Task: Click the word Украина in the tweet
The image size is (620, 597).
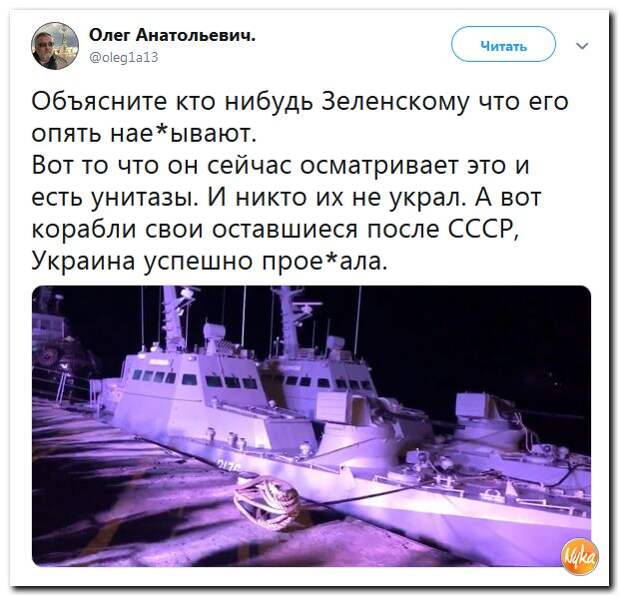Action: [x=83, y=261]
